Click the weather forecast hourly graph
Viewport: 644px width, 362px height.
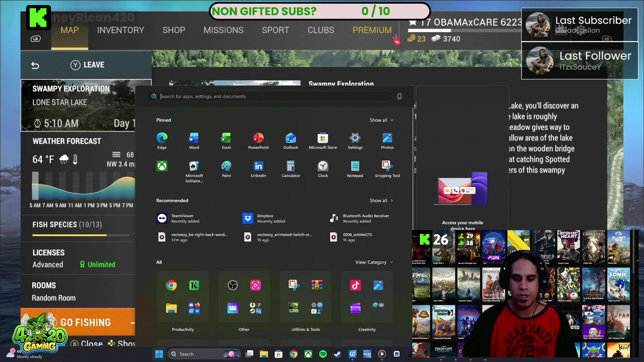[83, 186]
